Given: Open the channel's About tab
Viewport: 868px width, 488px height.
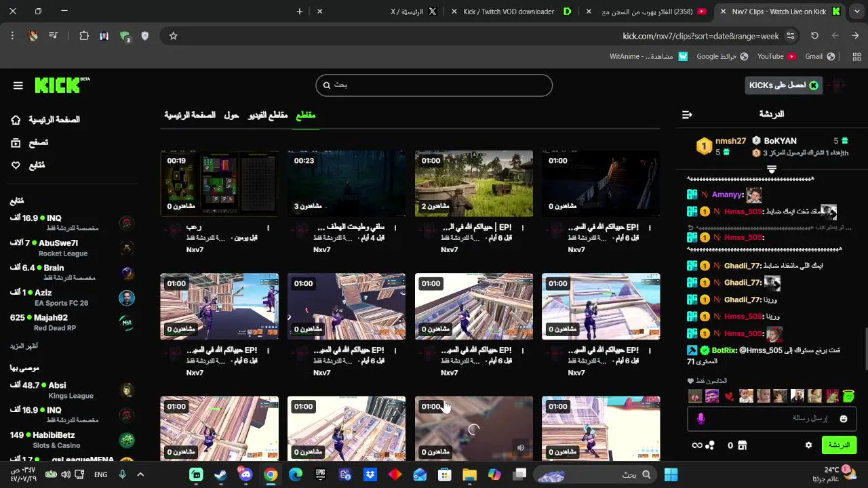Looking at the screenshot, I should 232,115.
